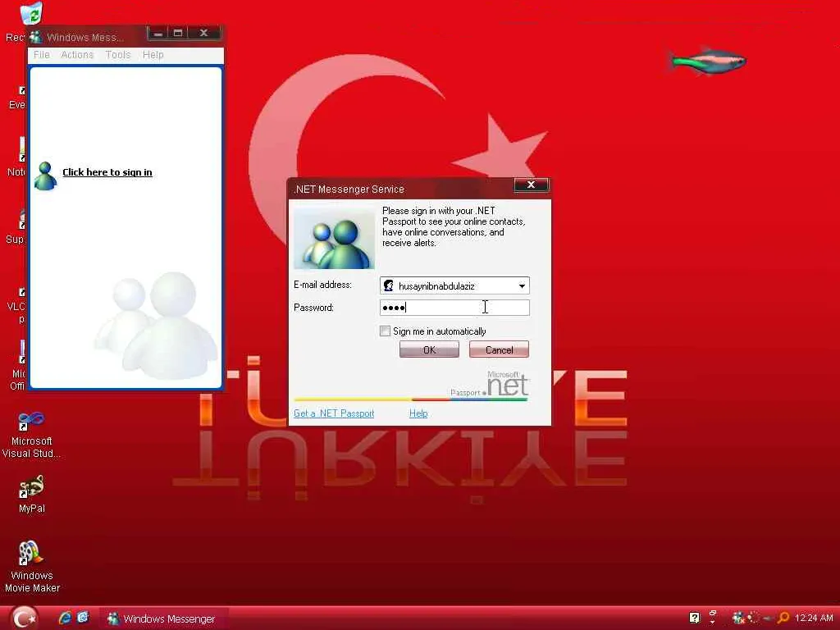Click the taskbar clock showing 12:24 AM

(814, 619)
